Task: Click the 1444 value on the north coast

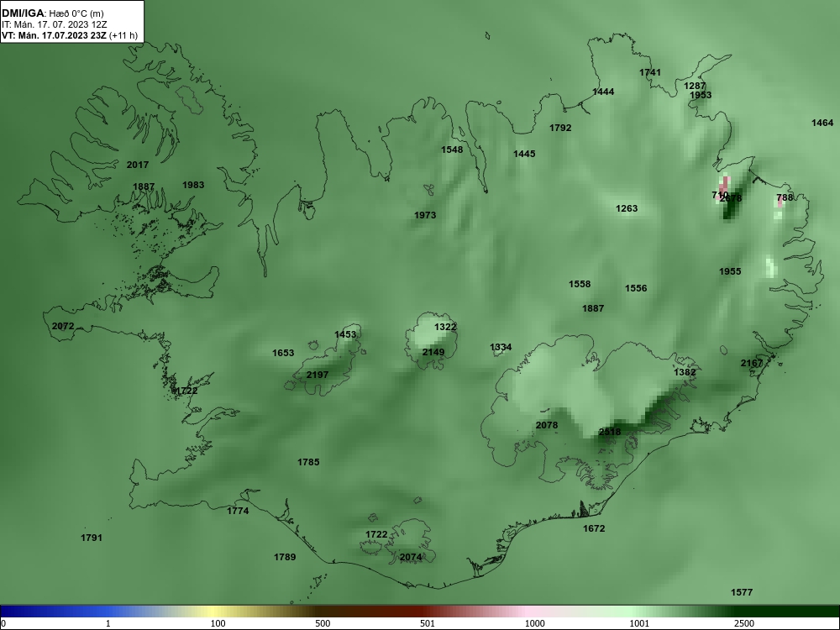Action: coord(603,92)
